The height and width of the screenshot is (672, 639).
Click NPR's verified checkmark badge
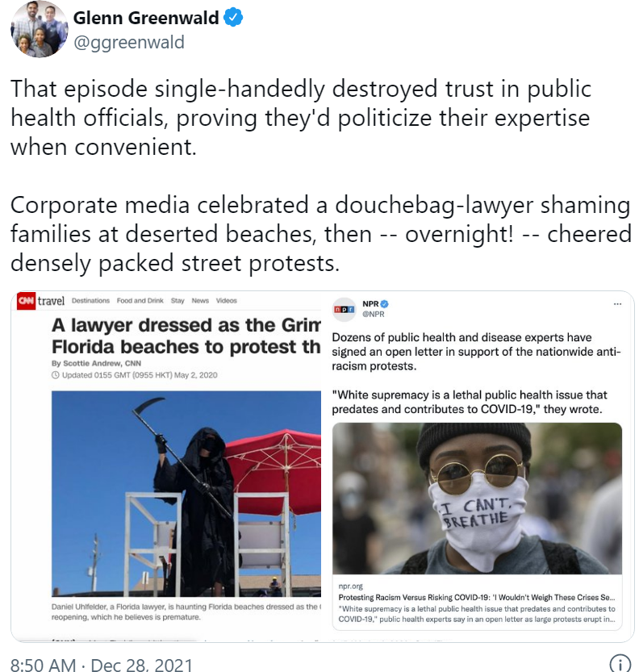click(384, 304)
